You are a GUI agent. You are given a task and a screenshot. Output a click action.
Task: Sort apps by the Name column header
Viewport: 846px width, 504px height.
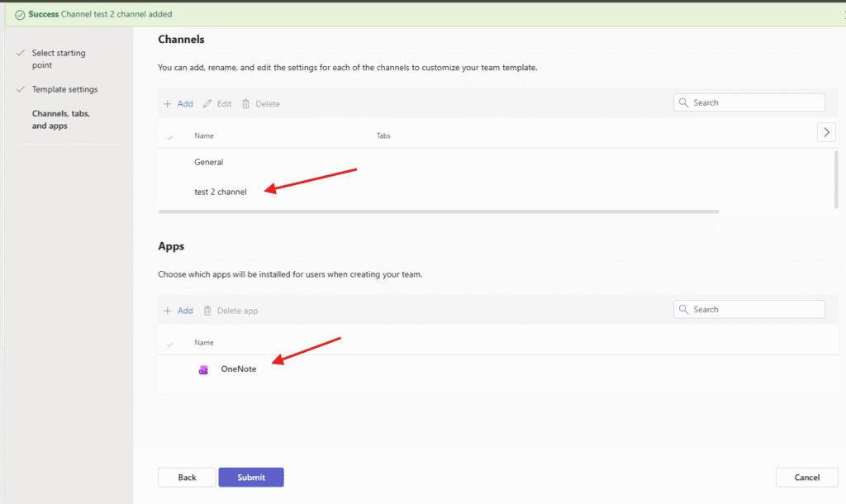point(204,342)
